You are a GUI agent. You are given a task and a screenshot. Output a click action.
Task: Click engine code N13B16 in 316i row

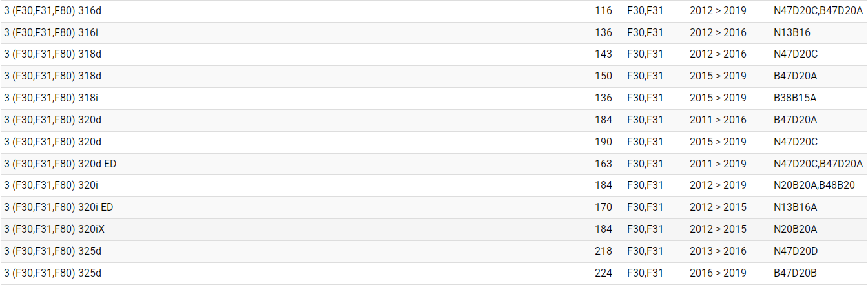(x=792, y=32)
